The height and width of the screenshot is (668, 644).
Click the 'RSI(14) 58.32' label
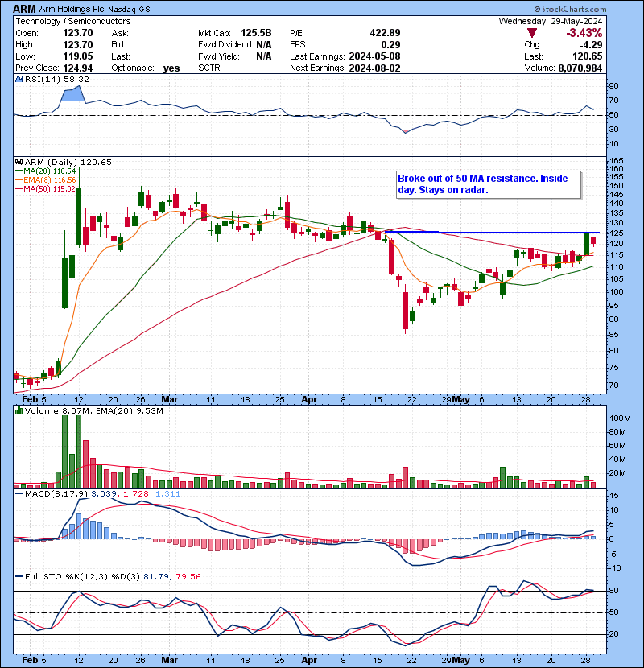pos(57,79)
